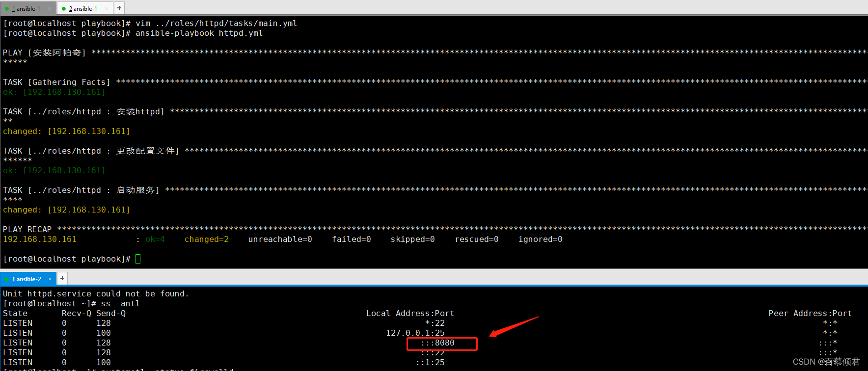Add a new tab with the lower pane plus button
Viewport: 868px width, 371px height.
(62, 278)
